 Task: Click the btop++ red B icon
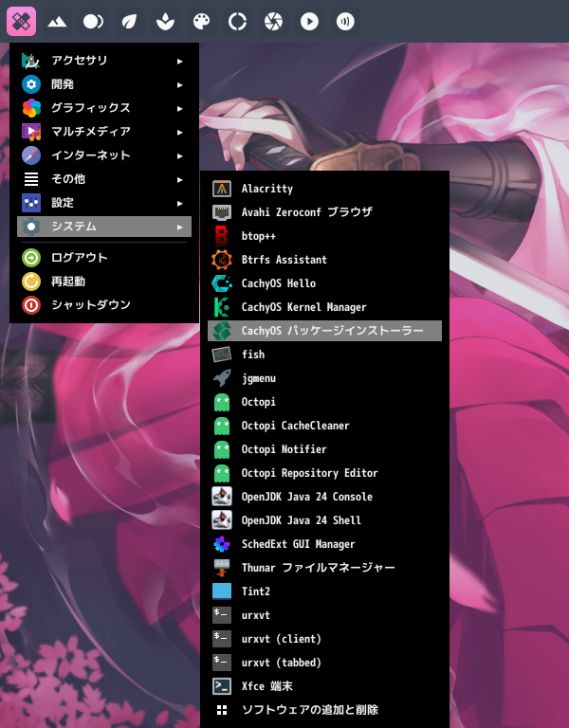click(222, 236)
